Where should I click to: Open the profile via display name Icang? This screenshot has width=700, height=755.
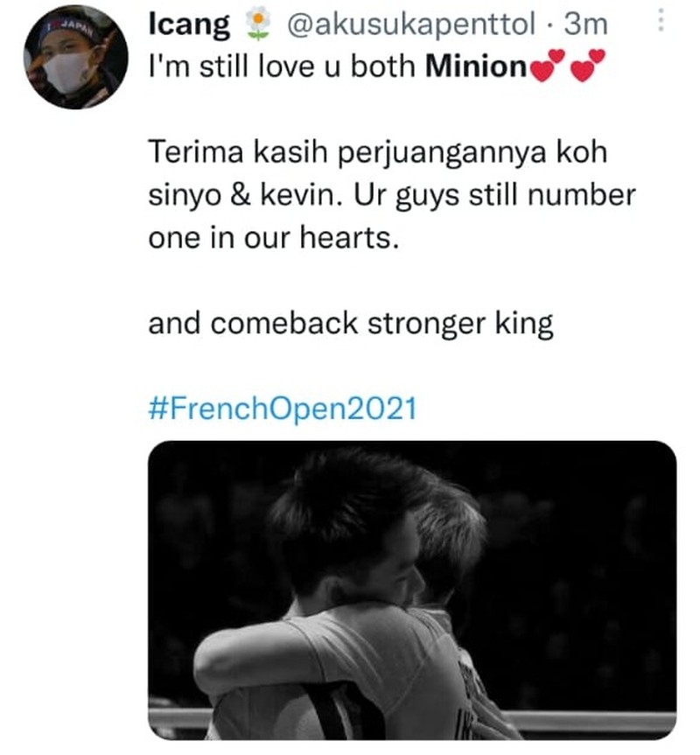189,26
